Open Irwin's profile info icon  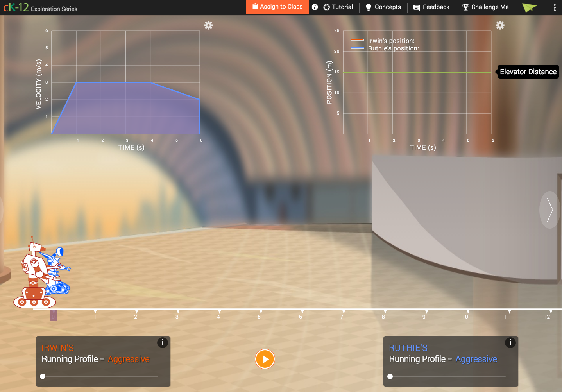(162, 343)
